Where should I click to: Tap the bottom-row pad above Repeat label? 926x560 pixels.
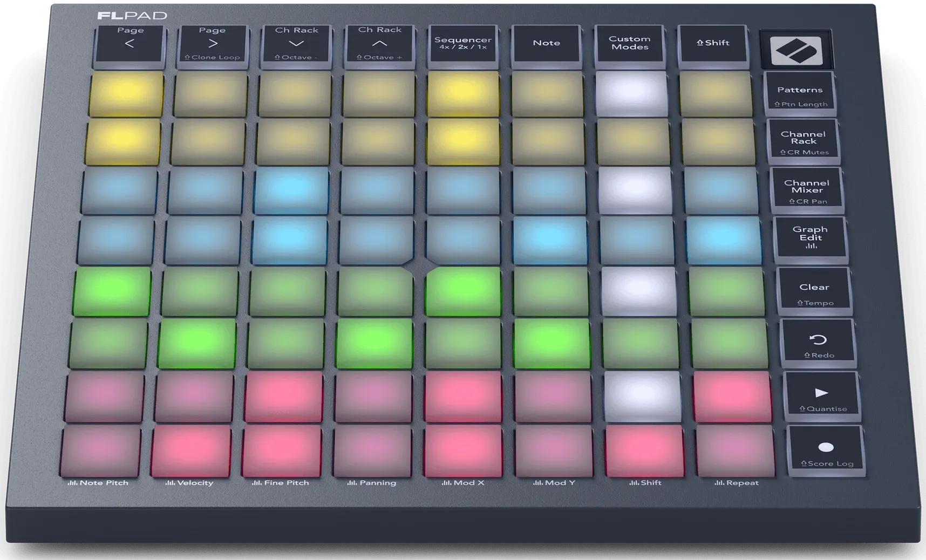pos(736,451)
